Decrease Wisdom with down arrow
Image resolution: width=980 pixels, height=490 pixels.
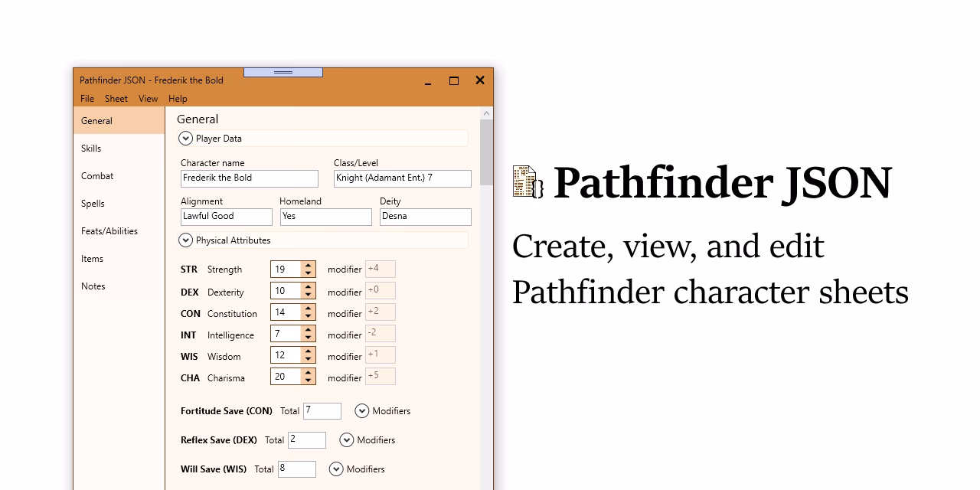pos(309,359)
